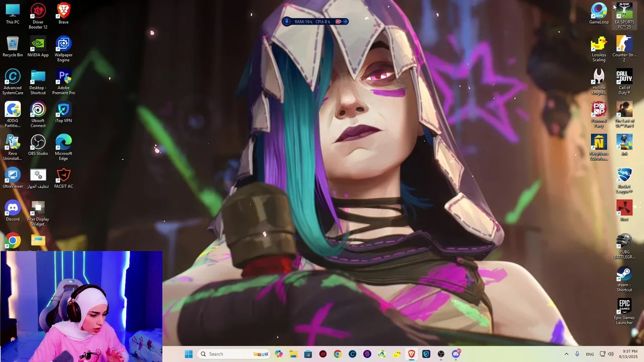The image size is (644, 362).
Task: Open This PC desktop icon
Action: (x=13, y=14)
